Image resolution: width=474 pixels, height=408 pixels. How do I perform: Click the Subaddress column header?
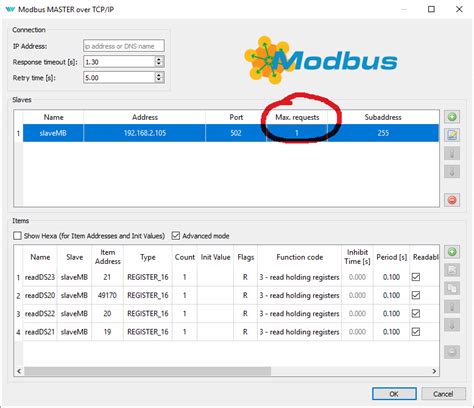tap(383, 117)
